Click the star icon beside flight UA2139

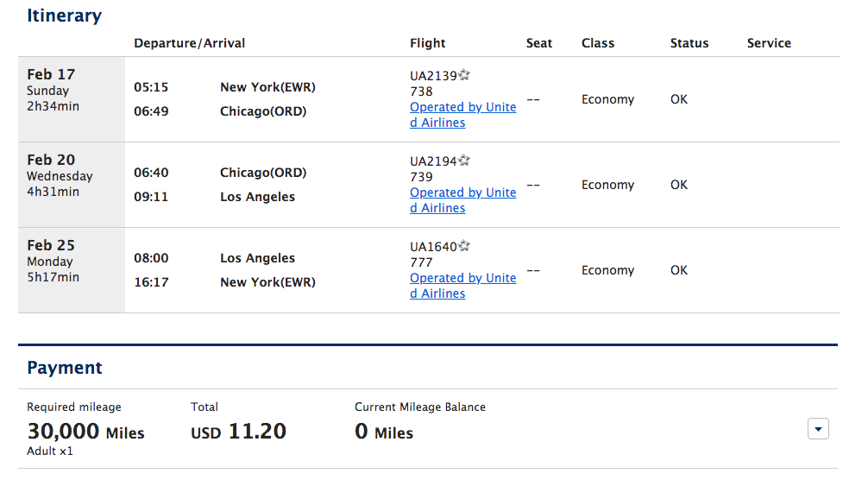point(464,75)
